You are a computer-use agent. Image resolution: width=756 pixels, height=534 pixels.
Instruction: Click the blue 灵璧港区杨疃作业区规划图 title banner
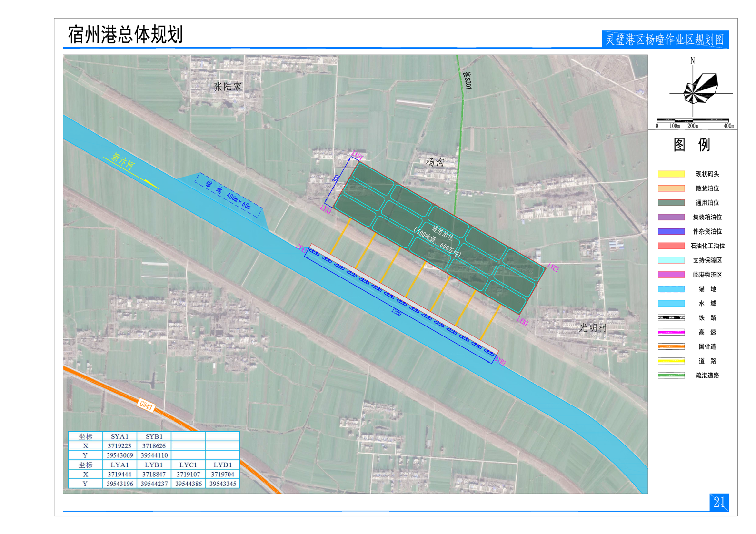point(665,40)
